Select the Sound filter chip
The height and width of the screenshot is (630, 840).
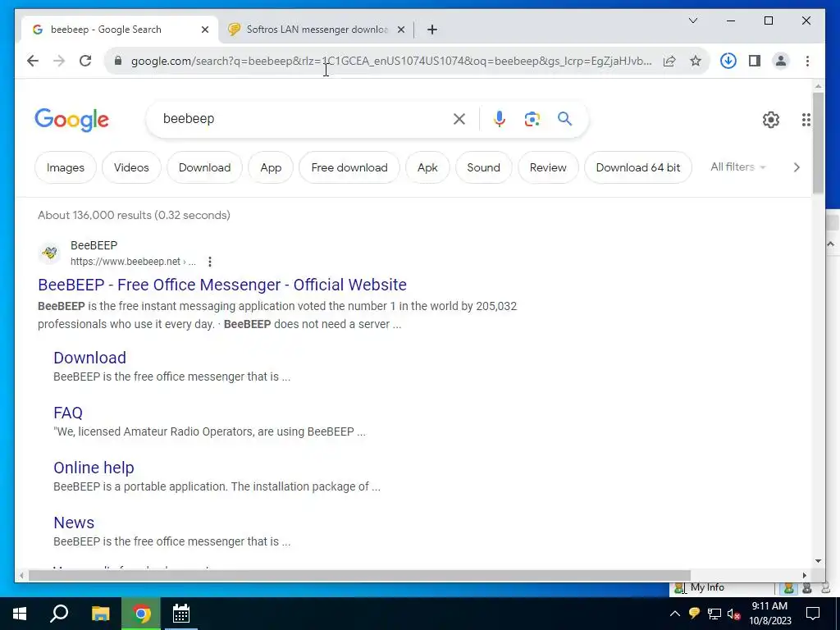[483, 167]
